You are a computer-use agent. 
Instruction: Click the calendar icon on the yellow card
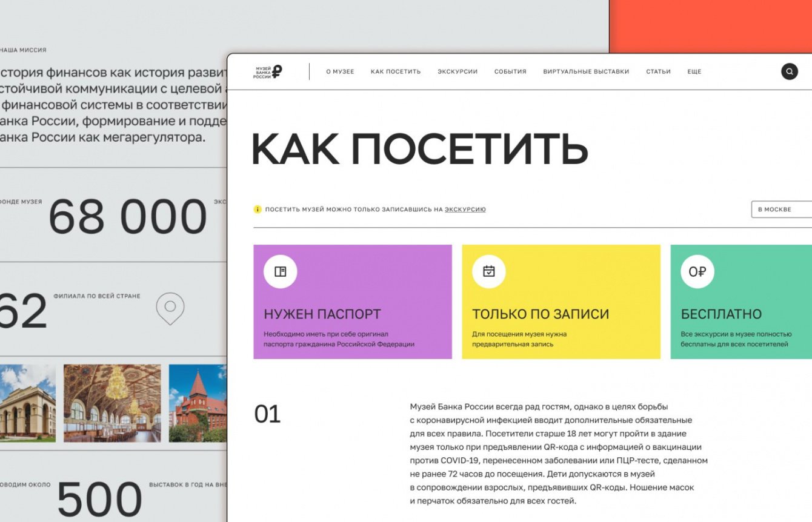coord(489,271)
